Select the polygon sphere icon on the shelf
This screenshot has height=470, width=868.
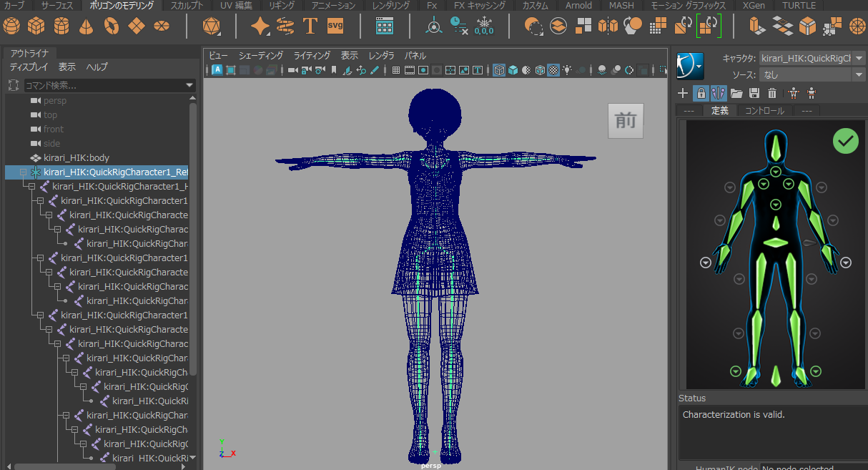click(x=11, y=26)
